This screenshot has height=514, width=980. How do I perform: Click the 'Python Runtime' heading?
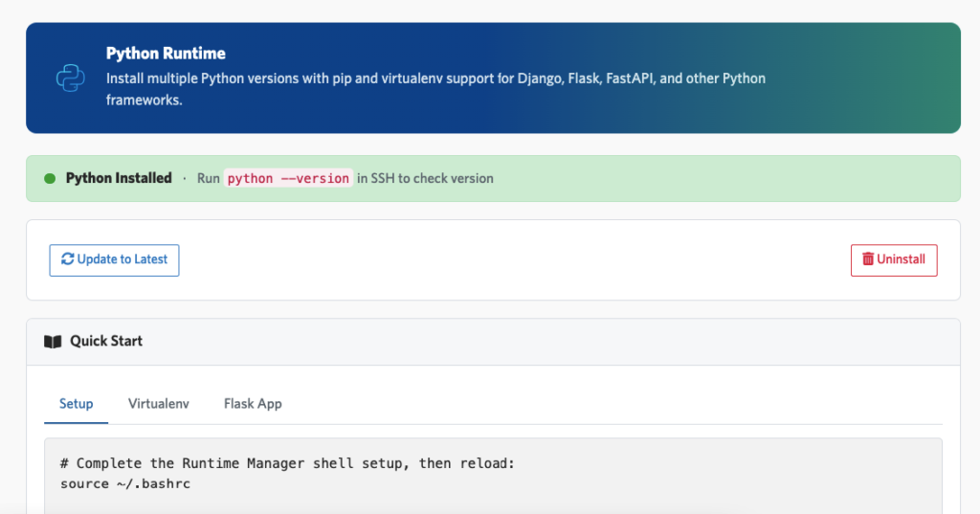[166, 54]
